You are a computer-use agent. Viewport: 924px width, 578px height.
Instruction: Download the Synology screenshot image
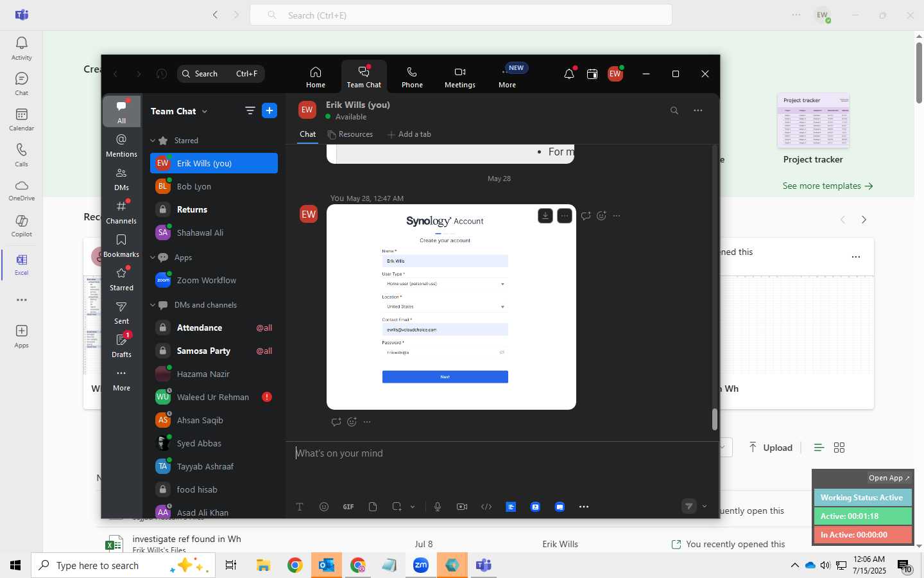pos(545,216)
